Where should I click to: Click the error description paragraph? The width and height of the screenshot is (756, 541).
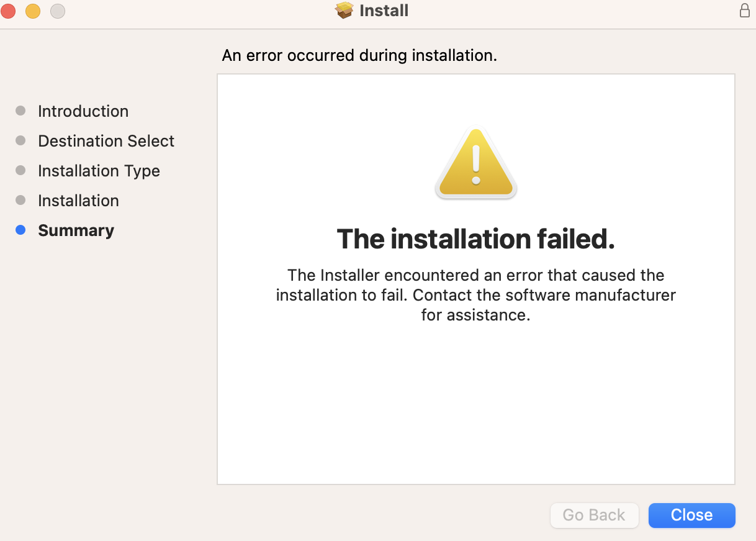[x=475, y=295]
